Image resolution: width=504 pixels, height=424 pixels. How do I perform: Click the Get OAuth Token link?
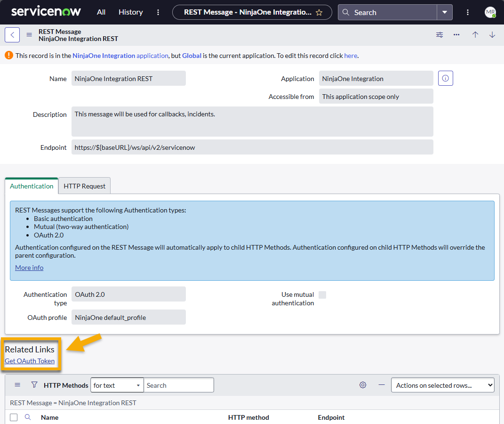pos(30,360)
